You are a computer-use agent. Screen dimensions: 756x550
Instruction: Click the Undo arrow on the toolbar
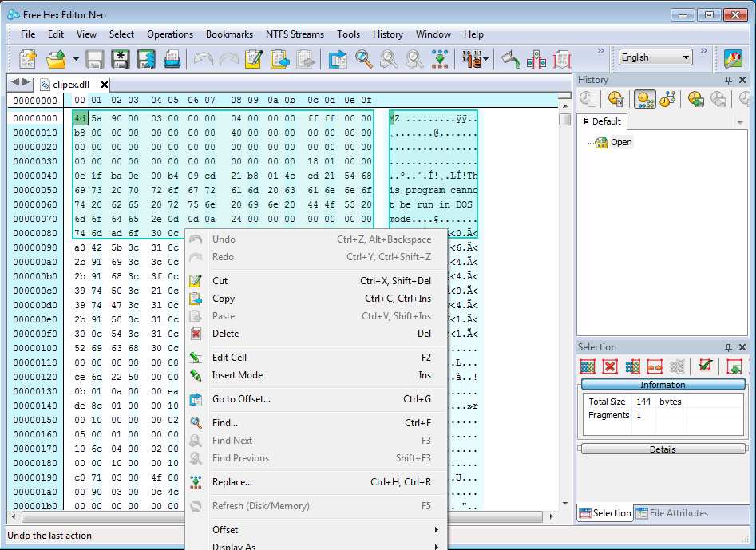click(202, 58)
